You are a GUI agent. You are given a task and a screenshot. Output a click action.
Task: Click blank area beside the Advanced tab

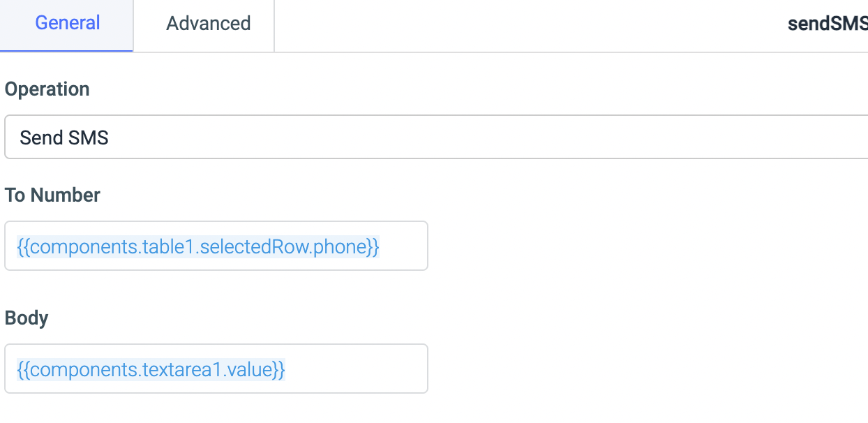(488, 23)
